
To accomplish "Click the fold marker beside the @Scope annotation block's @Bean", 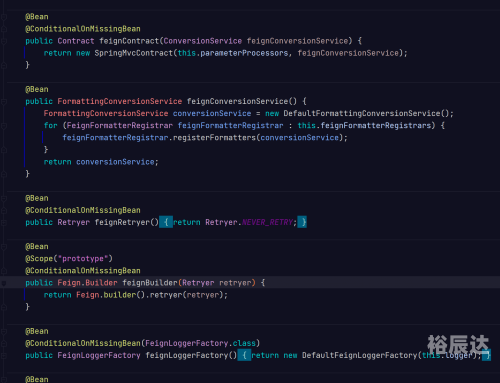I will pos(4,247).
